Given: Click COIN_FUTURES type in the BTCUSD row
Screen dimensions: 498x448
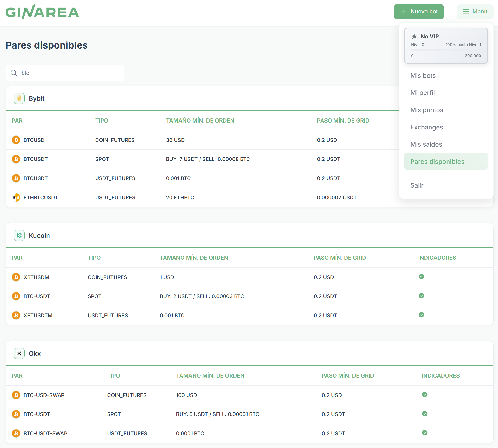Looking at the screenshot, I should coord(115,140).
